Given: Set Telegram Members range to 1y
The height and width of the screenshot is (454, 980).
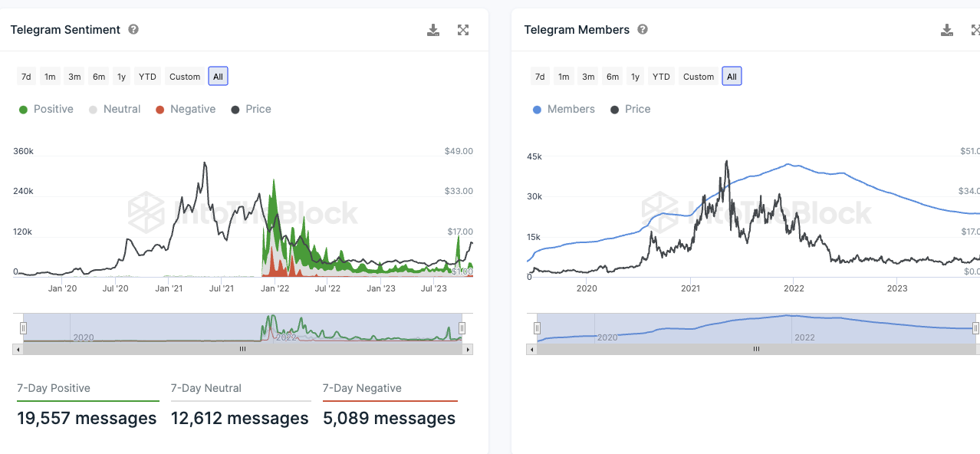Looking at the screenshot, I should click(635, 77).
